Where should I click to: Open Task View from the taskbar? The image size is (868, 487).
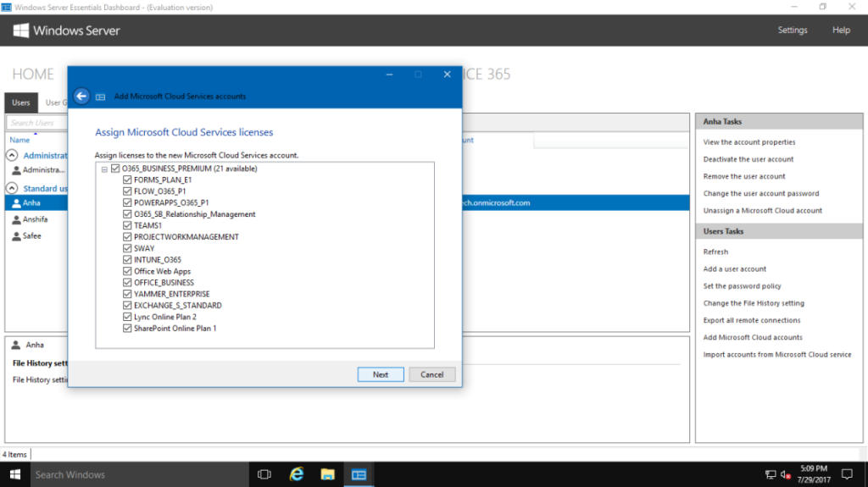click(x=264, y=474)
